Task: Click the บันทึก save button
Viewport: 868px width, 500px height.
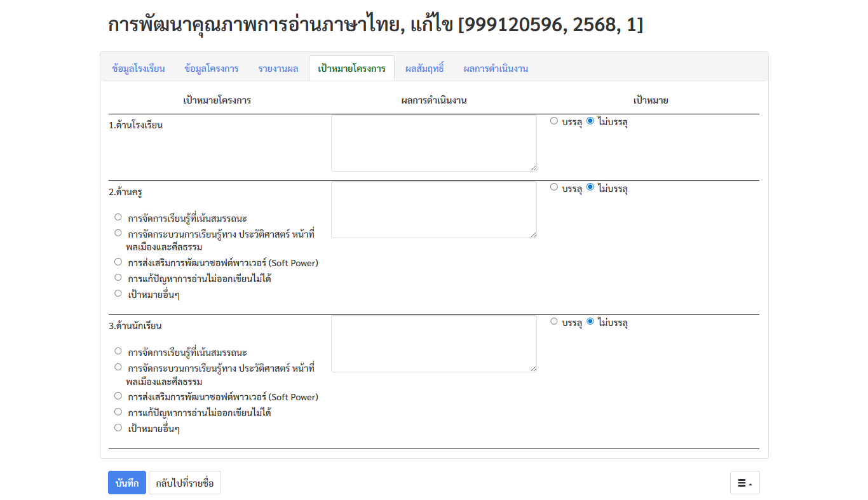Action: coord(127,483)
